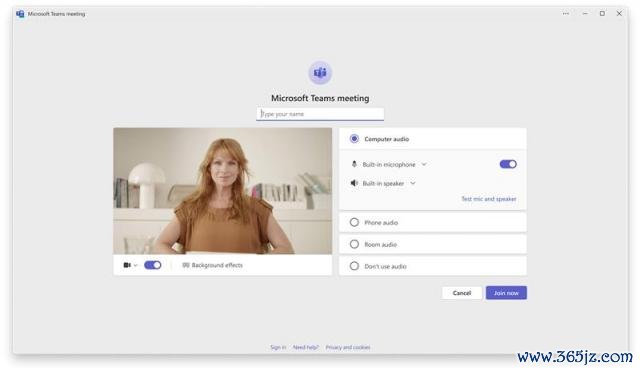
Task: Click the Teams meeting avatar icon
Action: point(320,73)
